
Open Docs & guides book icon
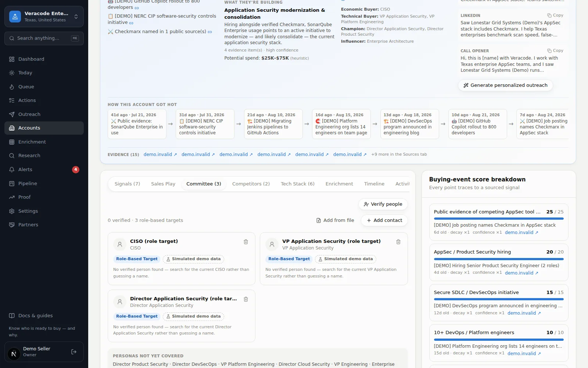click(x=12, y=316)
